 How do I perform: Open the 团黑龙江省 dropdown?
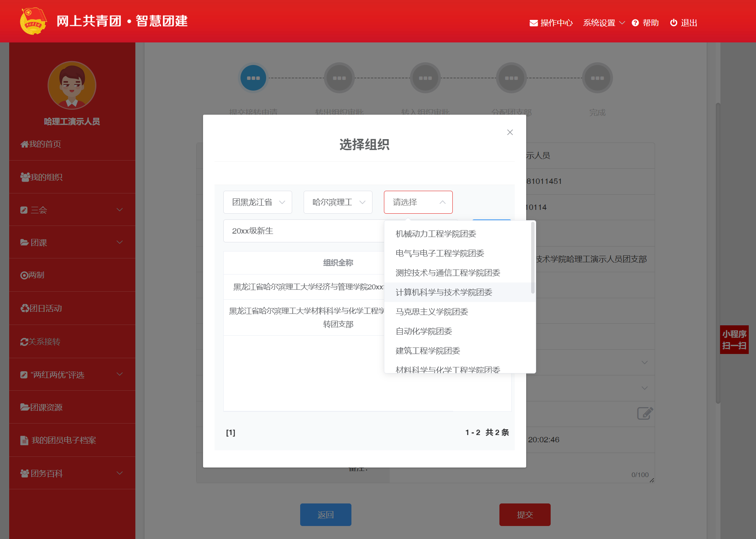(258, 202)
